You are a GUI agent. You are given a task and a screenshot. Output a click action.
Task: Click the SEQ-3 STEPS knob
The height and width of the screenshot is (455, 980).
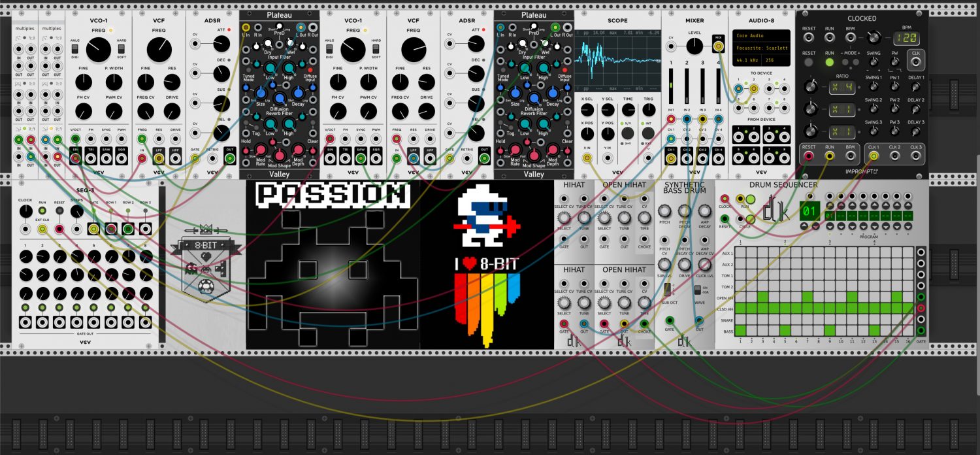76,211
